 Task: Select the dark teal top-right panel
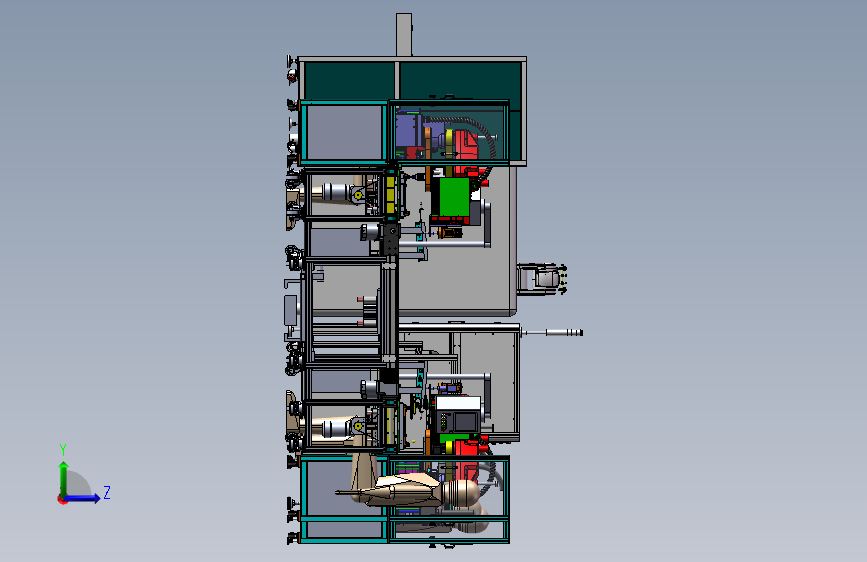pyautogui.click(x=460, y=81)
